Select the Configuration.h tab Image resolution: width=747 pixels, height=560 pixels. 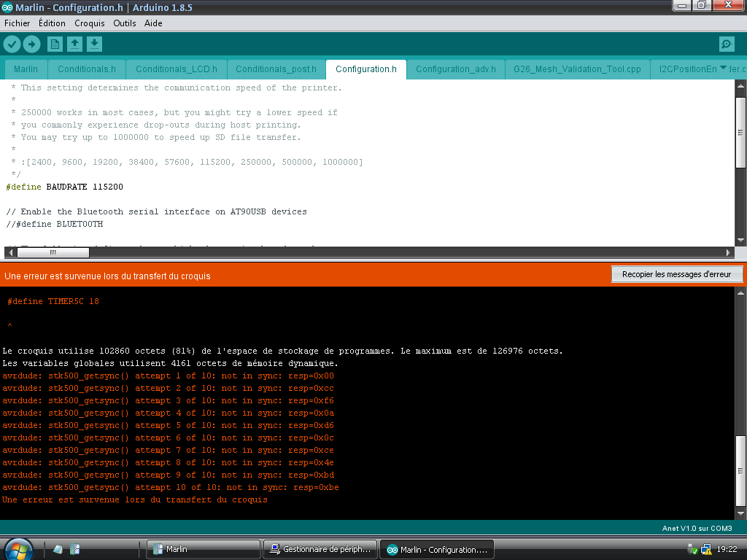pos(366,69)
